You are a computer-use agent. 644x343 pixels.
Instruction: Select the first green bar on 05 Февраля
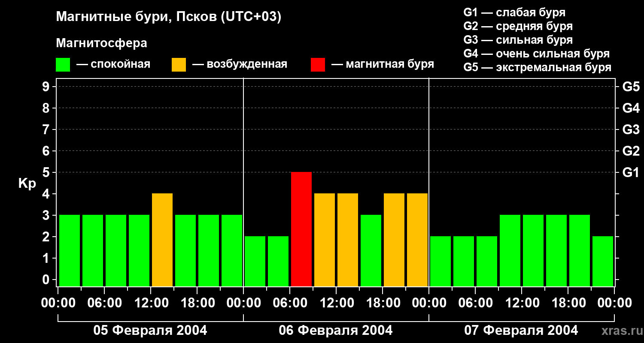point(70,250)
